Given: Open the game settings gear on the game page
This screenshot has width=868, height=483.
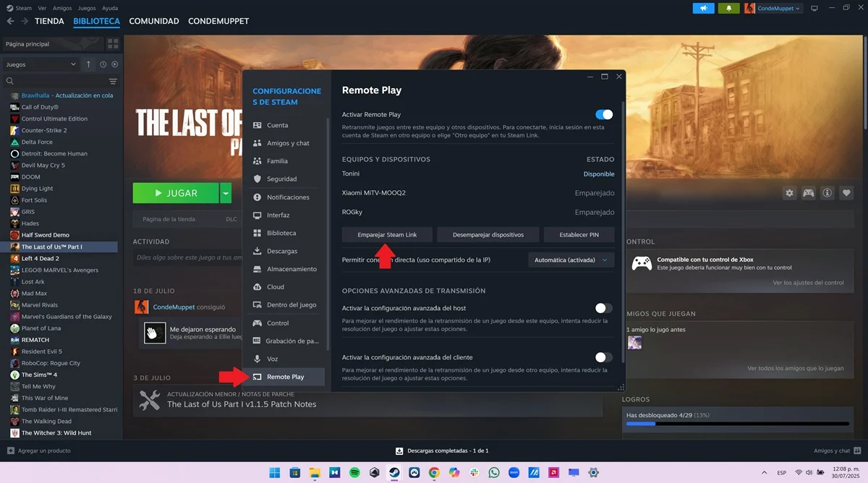Looking at the screenshot, I should (x=788, y=192).
